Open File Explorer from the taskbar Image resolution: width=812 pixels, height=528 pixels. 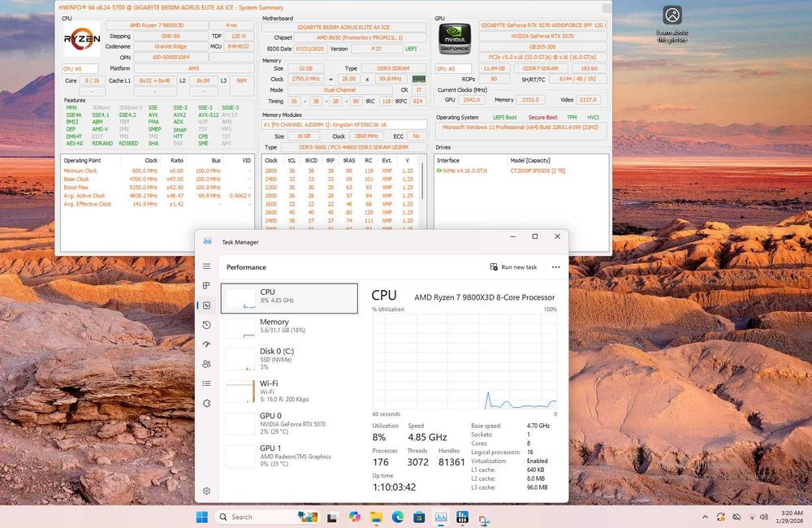point(376,517)
